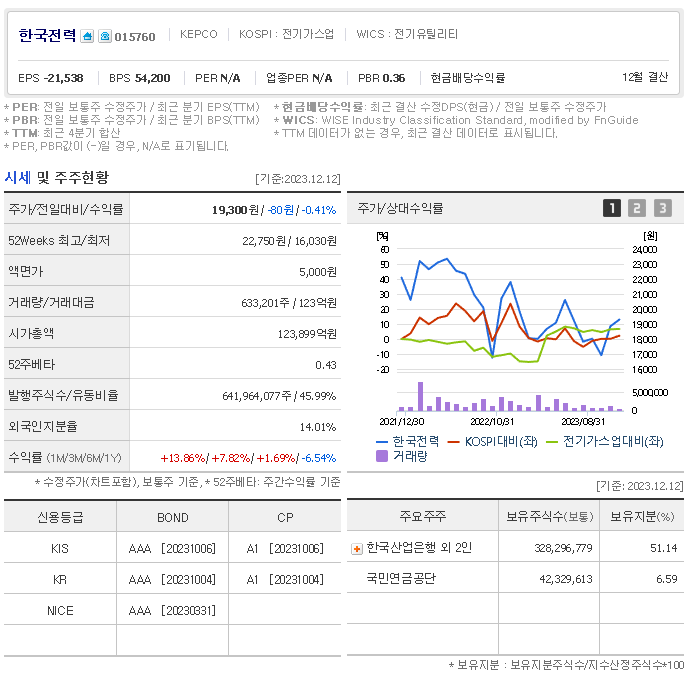Select the -6.54% one-year return
The height and width of the screenshot is (685, 689).
(x=319, y=458)
